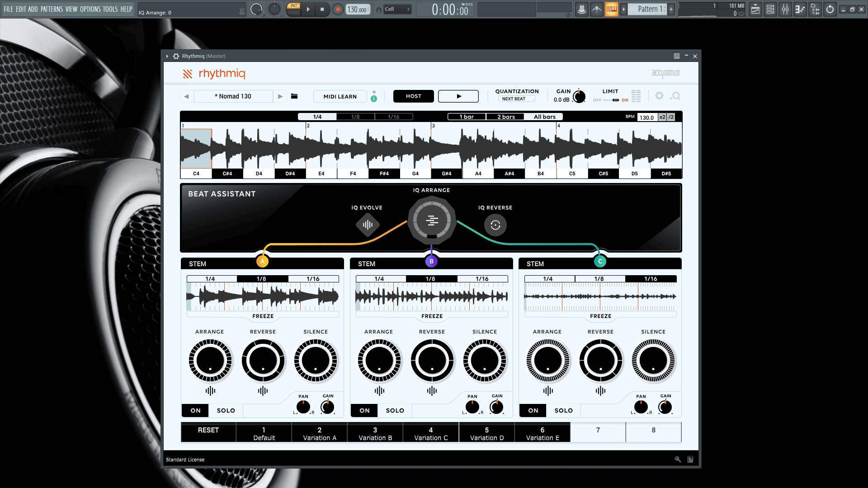Expand Rhythmiq plugin menu arrow in title bar
The width and height of the screenshot is (868, 488).
click(167, 56)
